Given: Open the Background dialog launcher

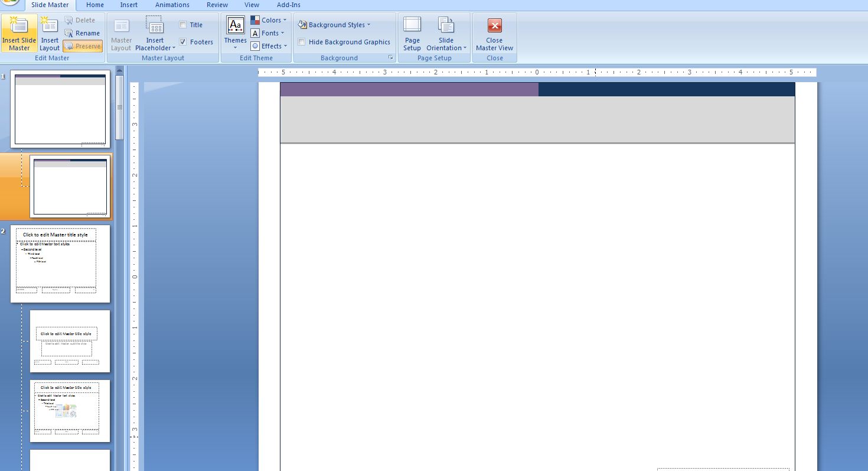Looking at the screenshot, I should pos(390,58).
